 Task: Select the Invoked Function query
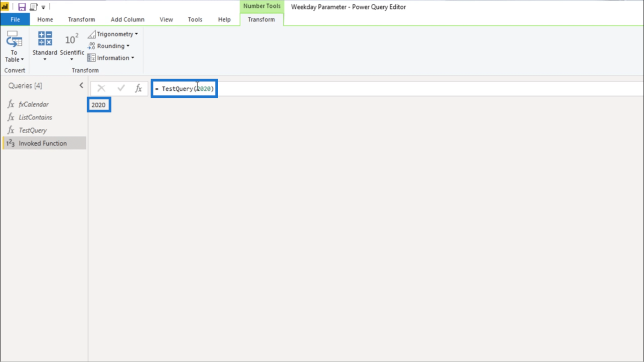44,143
